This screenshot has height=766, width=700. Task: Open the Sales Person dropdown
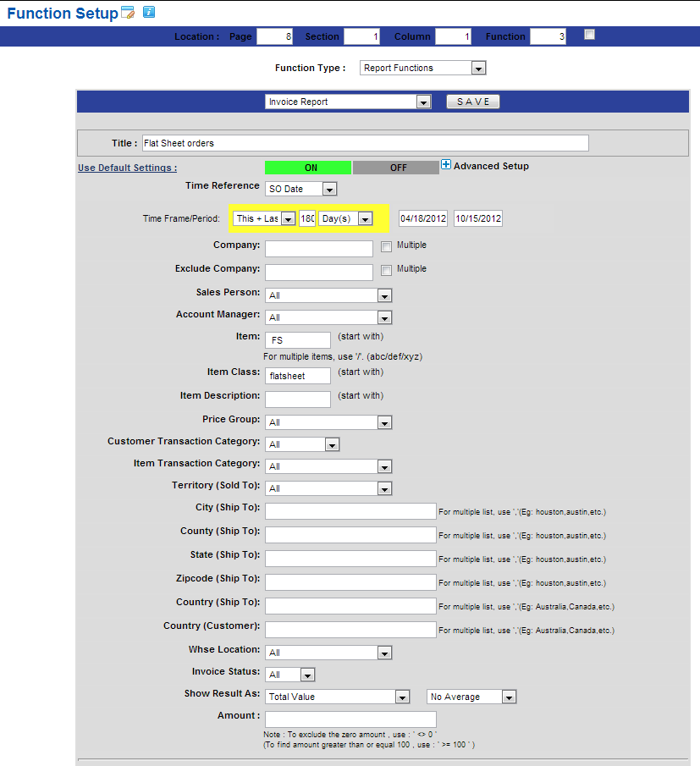328,296
